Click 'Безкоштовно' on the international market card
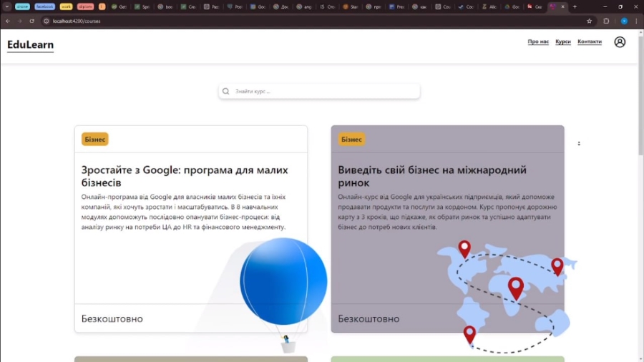 click(x=369, y=318)
